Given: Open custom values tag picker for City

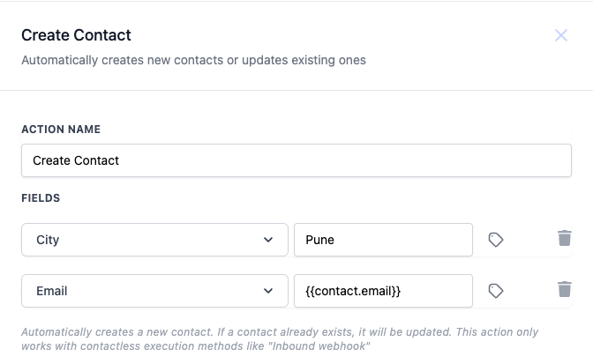Looking at the screenshot, I should (496, 240).
